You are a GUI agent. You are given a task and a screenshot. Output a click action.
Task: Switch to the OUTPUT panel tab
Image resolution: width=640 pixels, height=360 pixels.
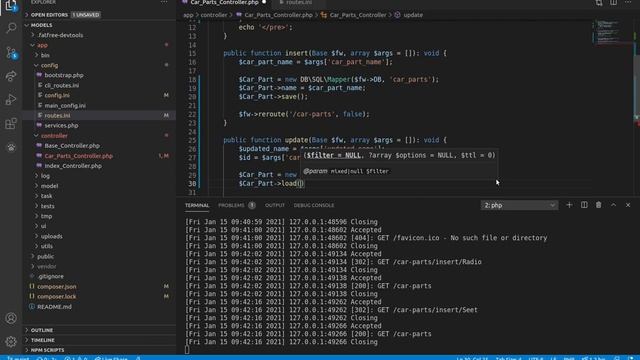(x=275, y=205)
